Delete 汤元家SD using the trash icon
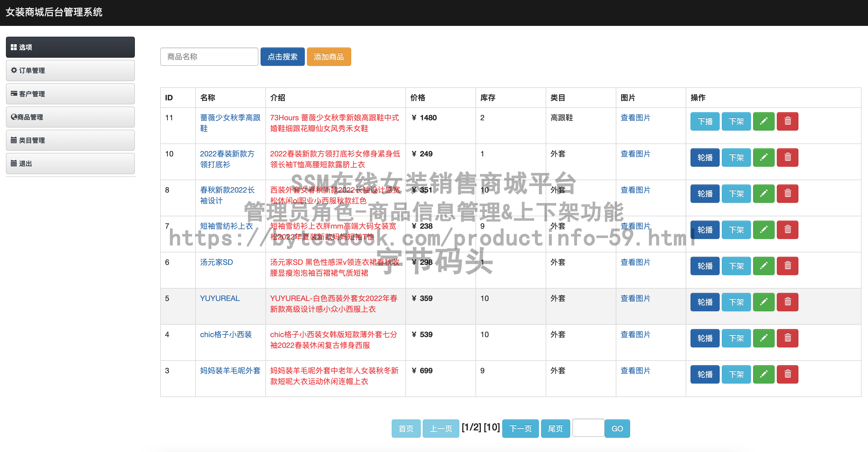This screenshot has height=452, width=868. [787, 266]
